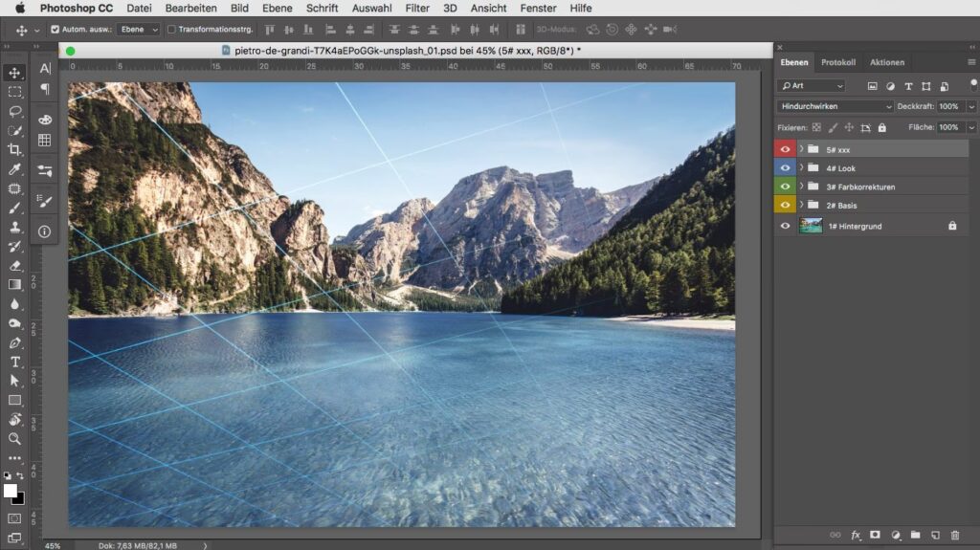The width and height of the screenshot is (980, 550).
Task: Pick the Eyedropper tool
Action: coord(14,169)
